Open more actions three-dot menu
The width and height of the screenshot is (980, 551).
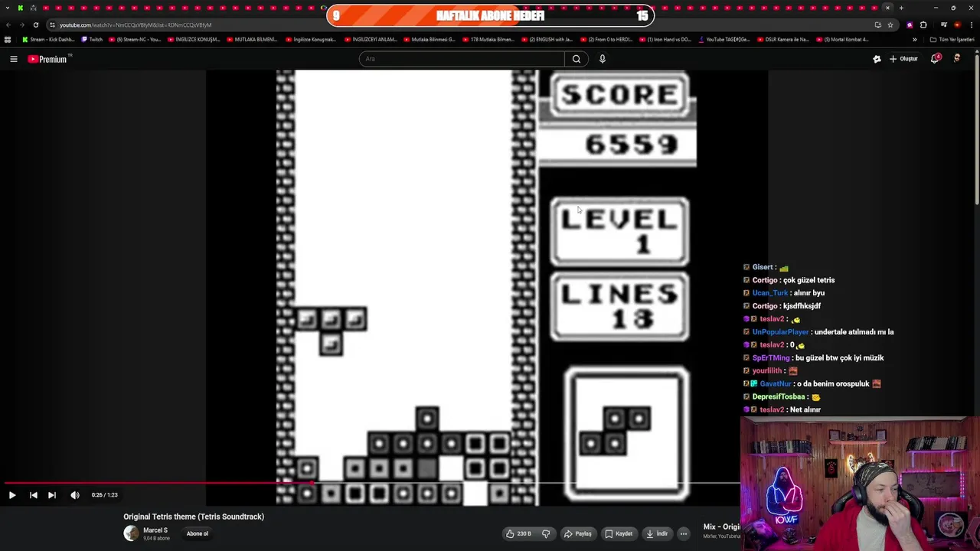click(x=684, y=533)
